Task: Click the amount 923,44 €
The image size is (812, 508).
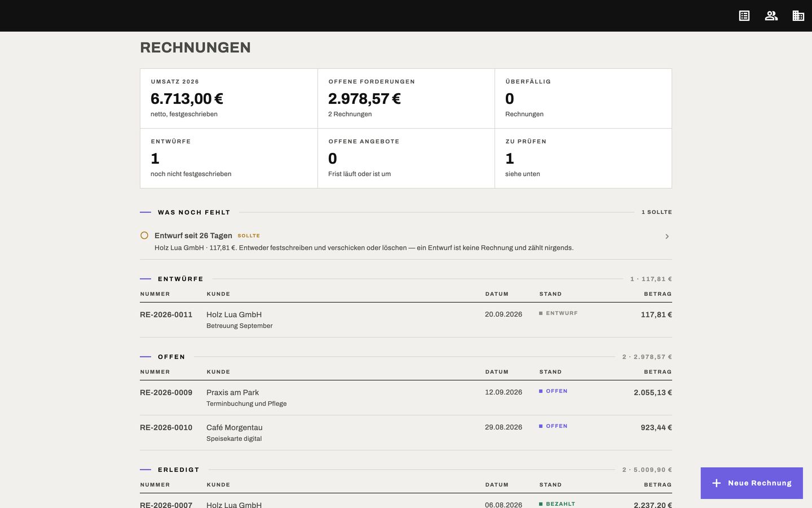Action: pyautogui.click(x=656, y=427)
